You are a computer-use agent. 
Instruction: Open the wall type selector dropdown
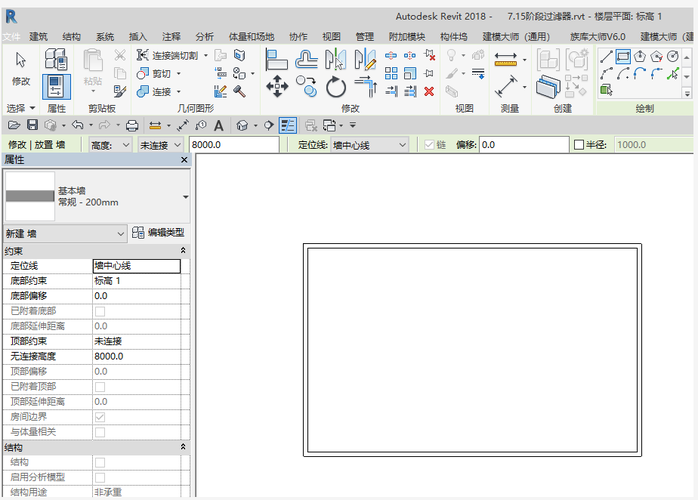pyautogui.click(x=186, y=197)
